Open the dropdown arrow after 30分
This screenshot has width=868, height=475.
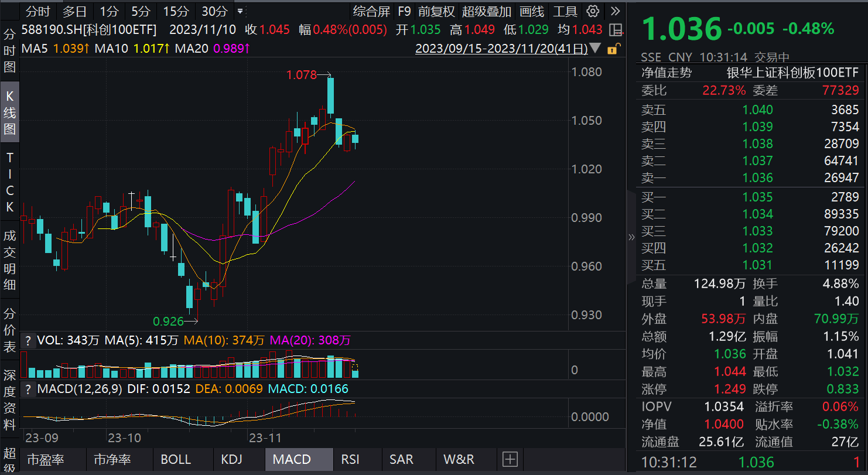(240, 11)
